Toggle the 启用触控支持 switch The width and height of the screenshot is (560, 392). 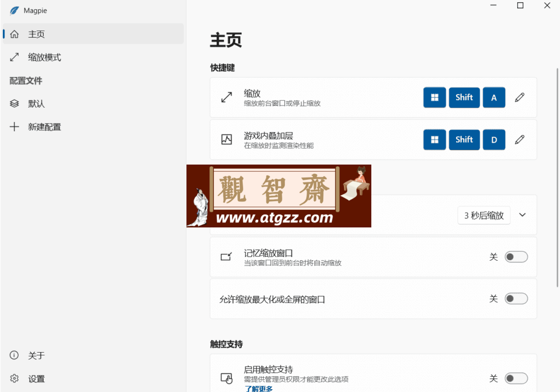pos(516,378)
